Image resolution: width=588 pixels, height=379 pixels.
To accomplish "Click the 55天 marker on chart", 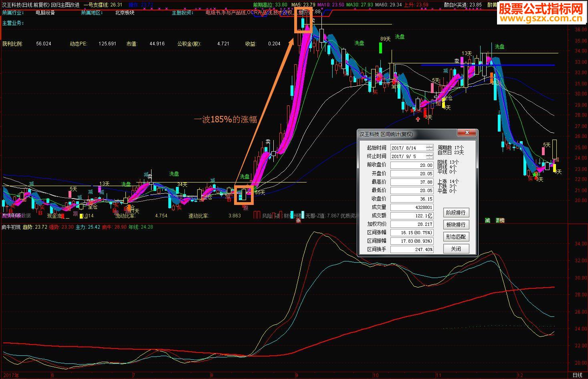I will 260,193.
